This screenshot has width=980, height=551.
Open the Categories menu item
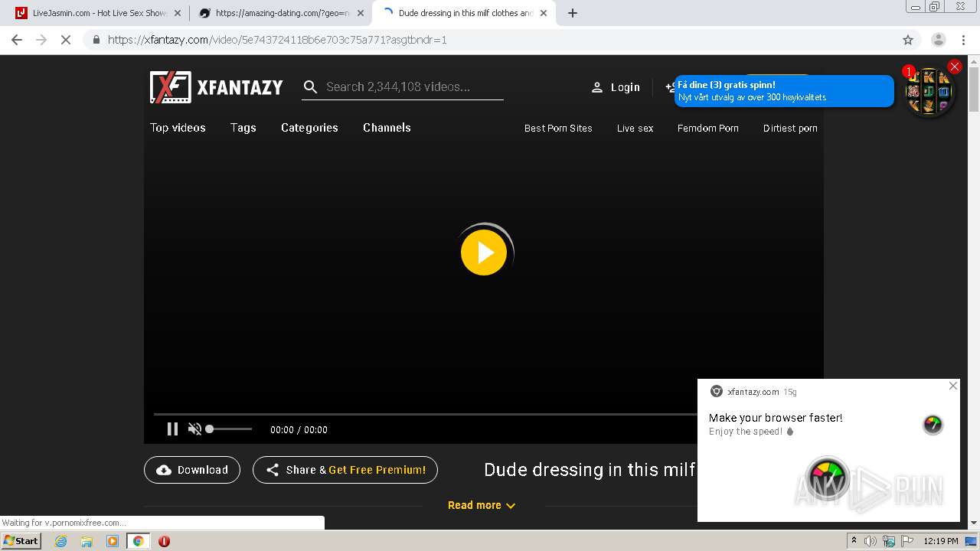pos(309,128)
